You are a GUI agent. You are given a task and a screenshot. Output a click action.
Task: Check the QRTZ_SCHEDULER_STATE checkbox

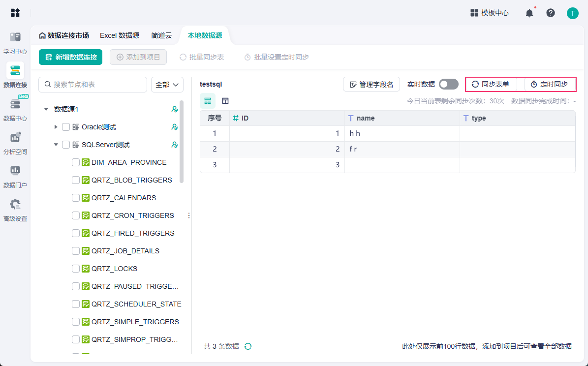[x=75, y=304]
